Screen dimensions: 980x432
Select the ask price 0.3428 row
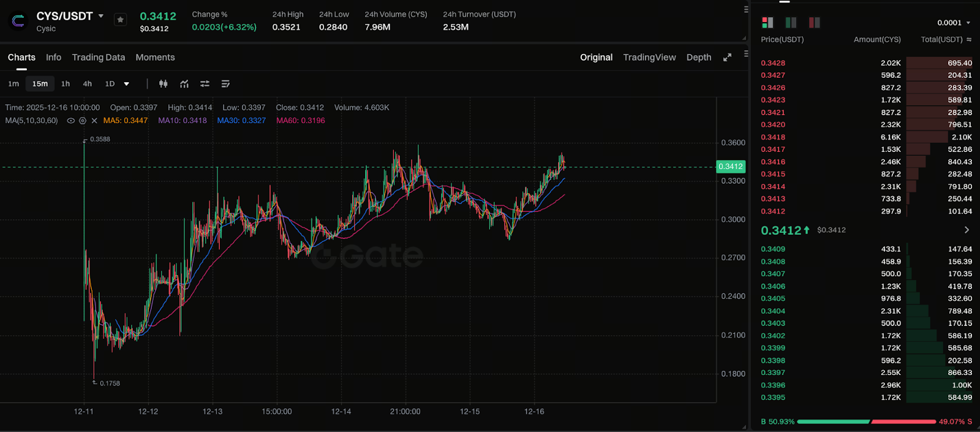tap(866, 63)
